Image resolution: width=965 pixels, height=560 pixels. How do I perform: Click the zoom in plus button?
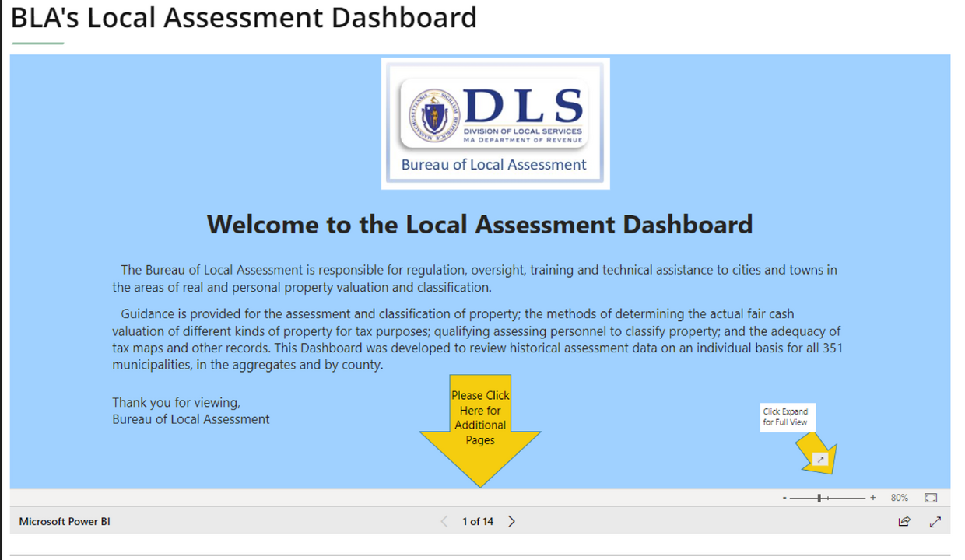(873, 498)
